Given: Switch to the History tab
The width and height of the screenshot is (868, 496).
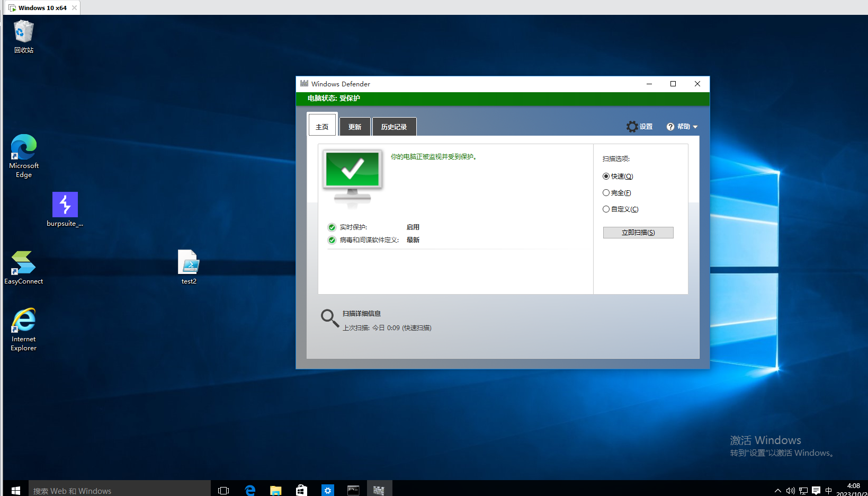Looking at the screenshot, I should [x=394, y=127].
